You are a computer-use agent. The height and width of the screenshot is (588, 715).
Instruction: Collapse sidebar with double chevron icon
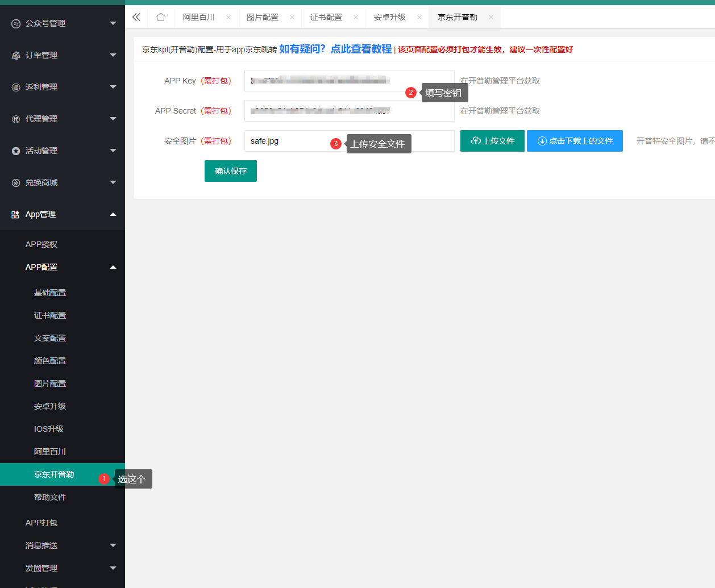point(136,17)
